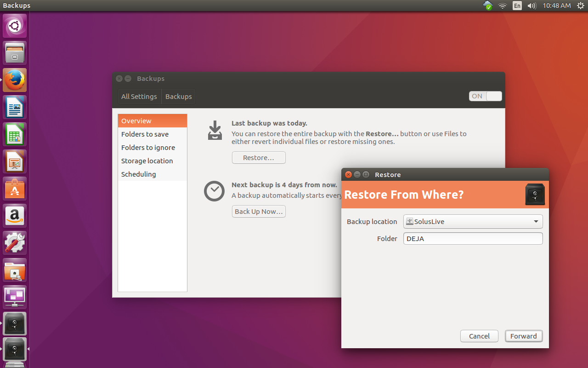Select Folders to save in sidebar
Screen dimensions: 588x368
[x=145, y=134]
